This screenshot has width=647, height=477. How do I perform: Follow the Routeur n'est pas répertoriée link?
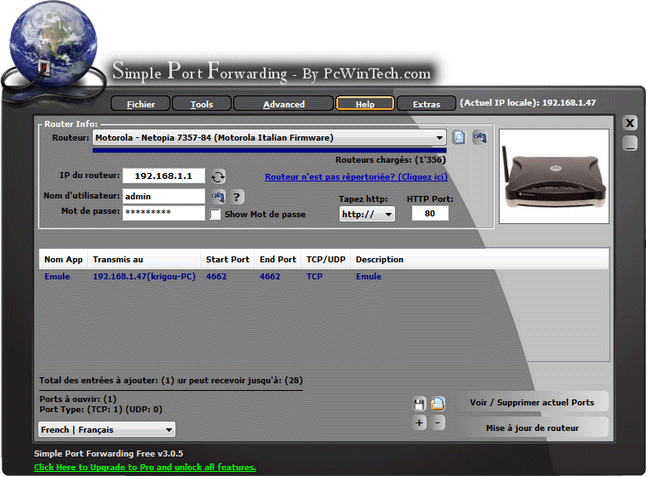click(x=356, y=177)
